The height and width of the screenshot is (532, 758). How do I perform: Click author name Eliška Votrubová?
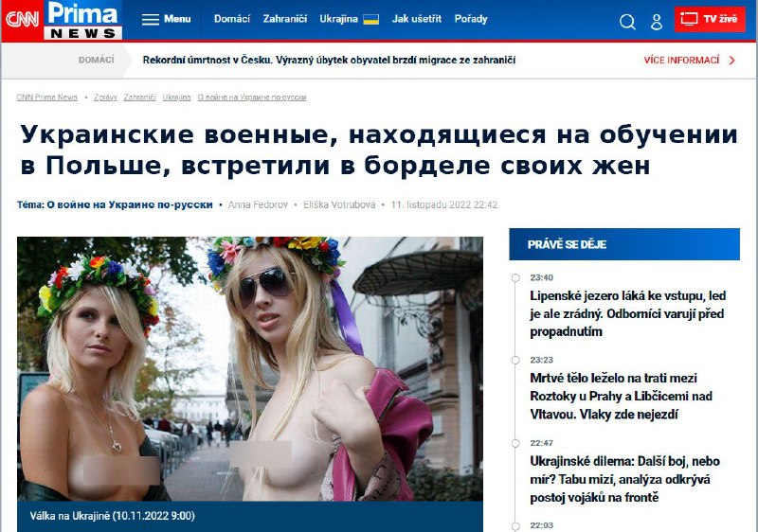click(339, 204)
